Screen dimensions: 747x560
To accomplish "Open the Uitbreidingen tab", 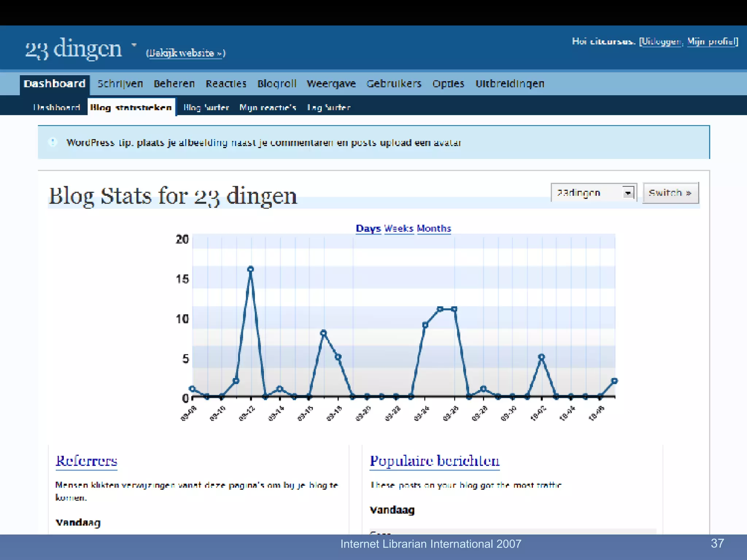I will pyautogui.click(x=510, y=84).
